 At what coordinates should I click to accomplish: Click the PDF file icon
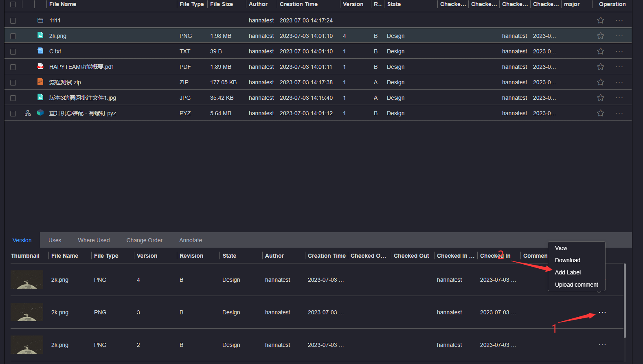tap(40, 66)
